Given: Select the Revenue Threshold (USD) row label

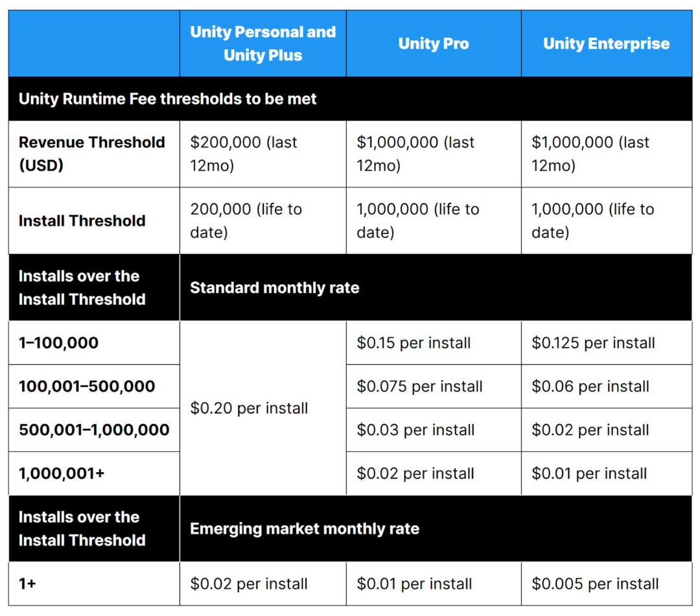Looking at the screenshot, I should point(92,154).
